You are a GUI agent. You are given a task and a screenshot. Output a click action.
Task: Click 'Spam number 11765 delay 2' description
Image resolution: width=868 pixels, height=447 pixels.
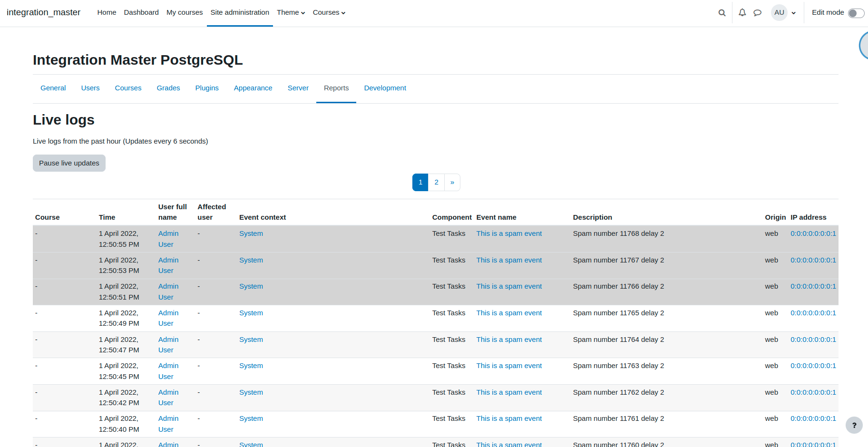click(618, 313)
